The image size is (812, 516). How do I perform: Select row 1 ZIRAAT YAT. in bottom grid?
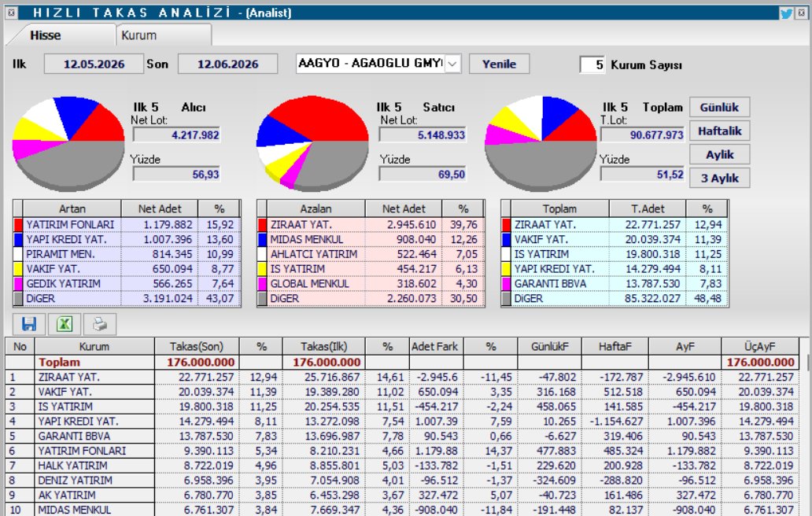pyautogui.click(x=401, y=378)
